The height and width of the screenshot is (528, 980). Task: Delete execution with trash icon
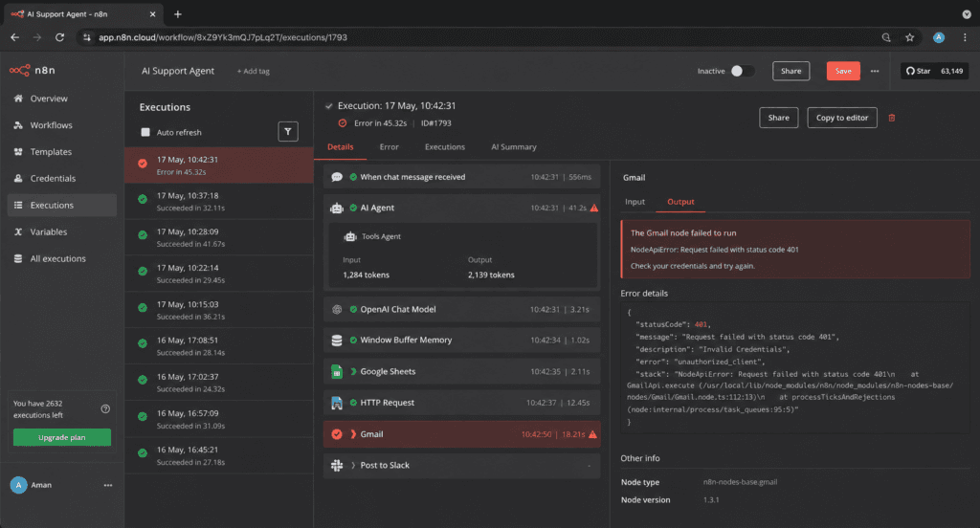click(892, 118)
